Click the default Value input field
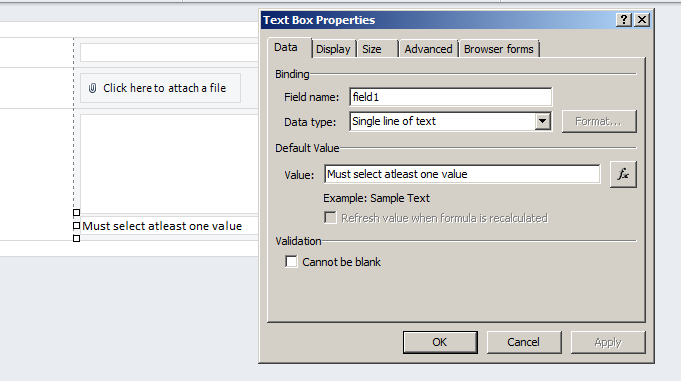 pos(462,174)
